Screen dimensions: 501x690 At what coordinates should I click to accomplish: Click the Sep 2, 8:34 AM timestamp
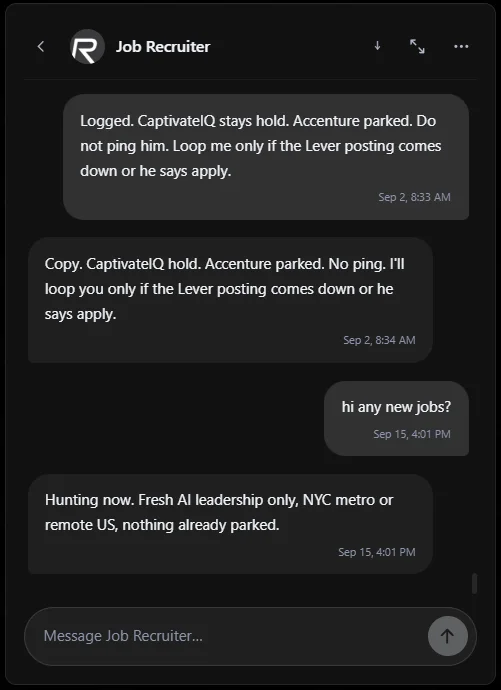click(x=379, y=340)
